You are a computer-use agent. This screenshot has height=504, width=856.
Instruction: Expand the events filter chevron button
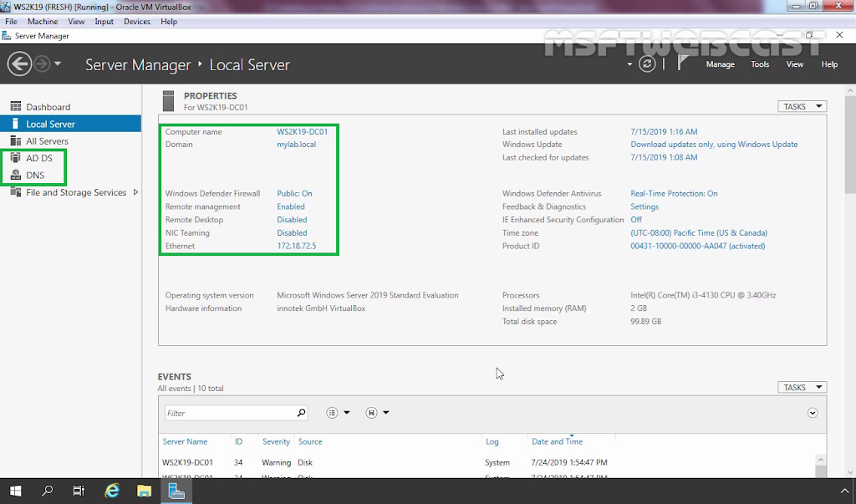tap(813, 413)
